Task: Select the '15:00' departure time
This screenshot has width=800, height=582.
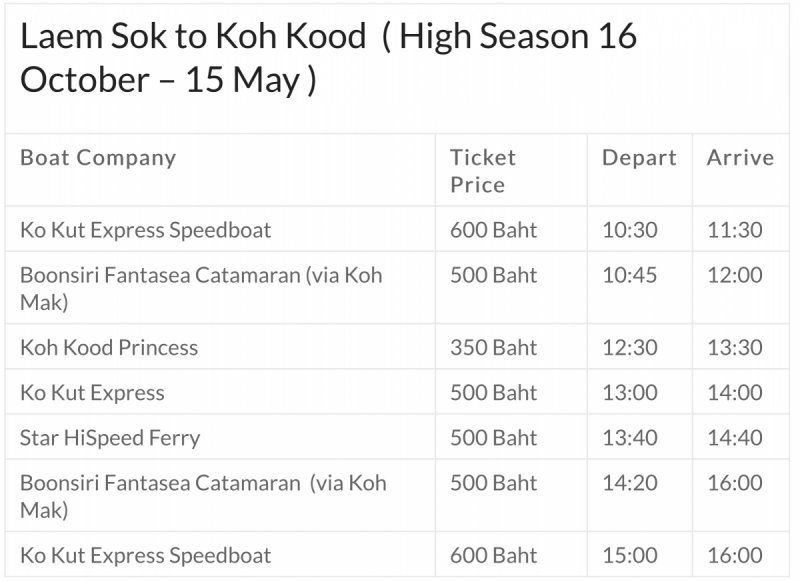Action: (630, 556)
